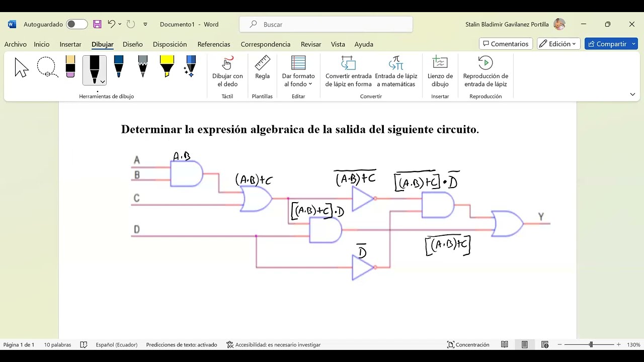Select the gray pencil tool

143,67
